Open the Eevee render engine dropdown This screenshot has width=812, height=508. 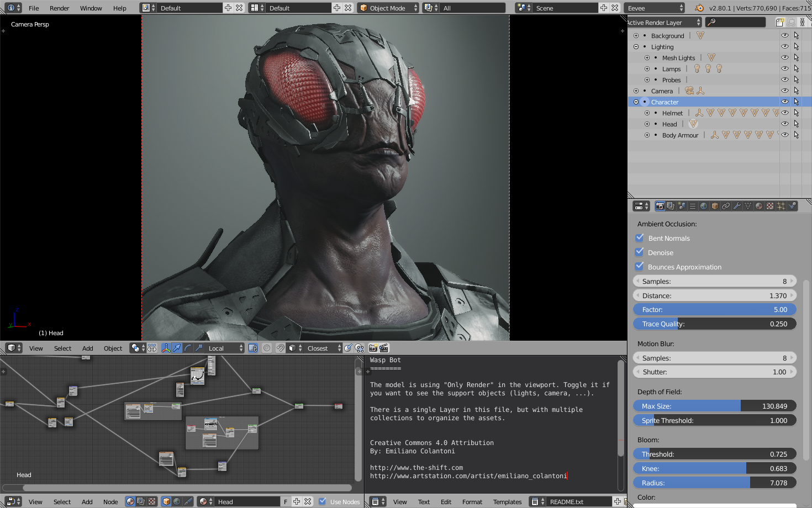tap(655, 8)
